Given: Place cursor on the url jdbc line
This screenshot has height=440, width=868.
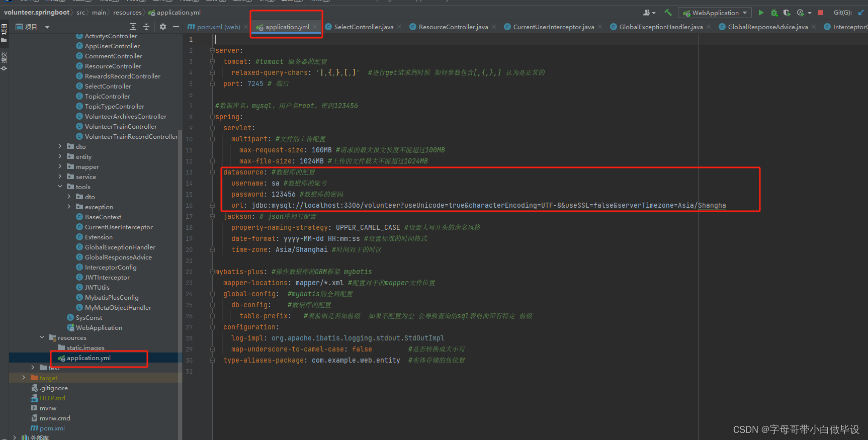Looking at the screenshot, I should pos(478,206).
